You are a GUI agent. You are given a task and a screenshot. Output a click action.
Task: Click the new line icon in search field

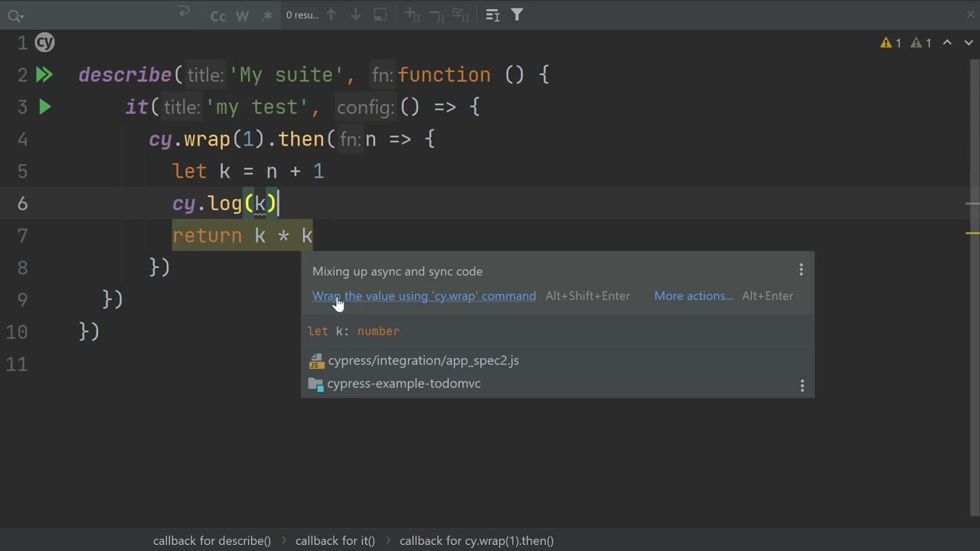(183, 13)
